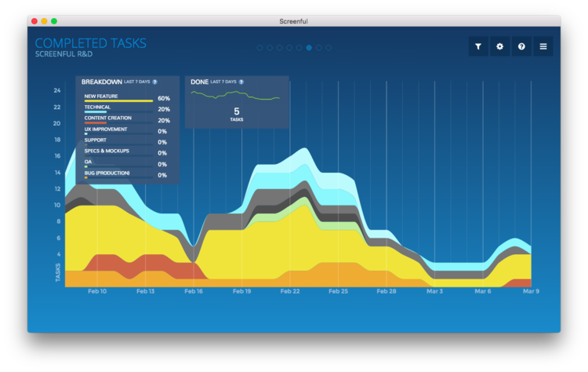
Task: Click the Mar 3 date axis label
Action: tap(434, 291)
